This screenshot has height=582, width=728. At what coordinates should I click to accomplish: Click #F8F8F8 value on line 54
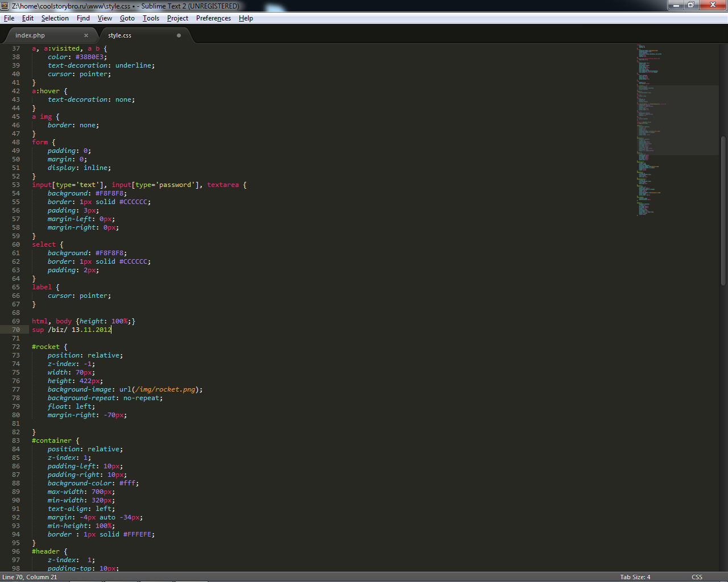pyautogui.click(x=109, y=193)
